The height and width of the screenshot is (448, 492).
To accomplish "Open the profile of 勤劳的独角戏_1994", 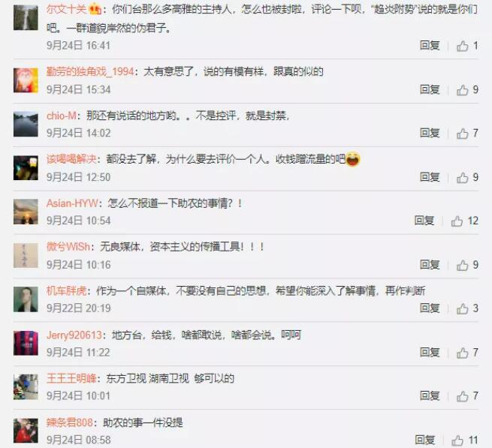I will click(x=90, y=71).
